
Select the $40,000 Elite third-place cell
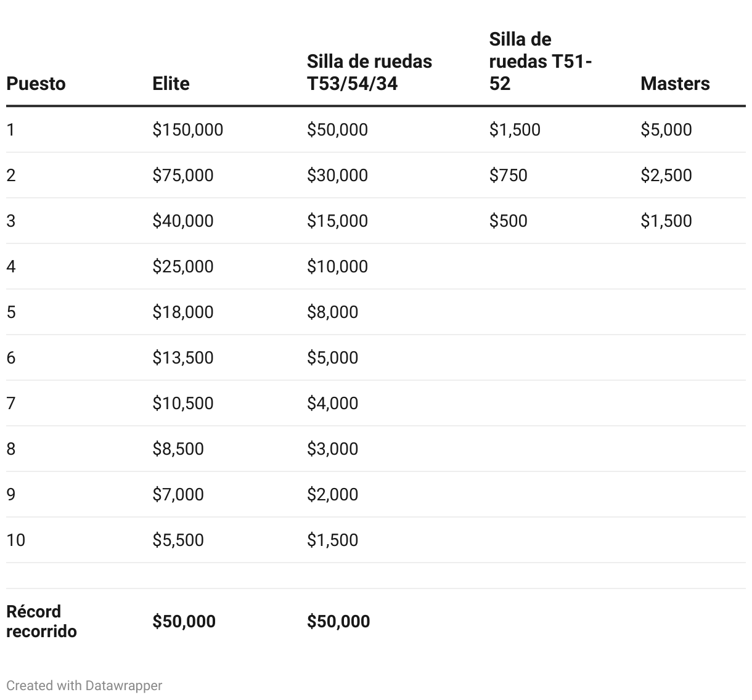183,221
